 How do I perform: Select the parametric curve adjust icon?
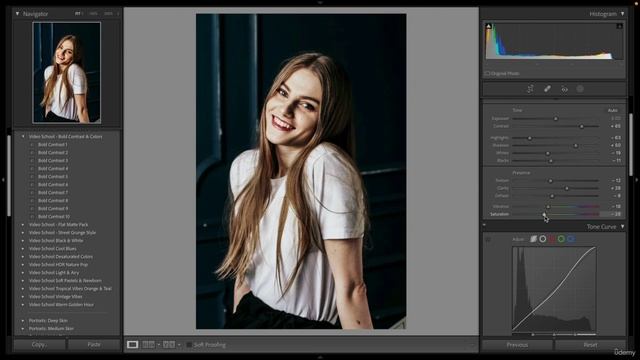click(x=533, y=239)
